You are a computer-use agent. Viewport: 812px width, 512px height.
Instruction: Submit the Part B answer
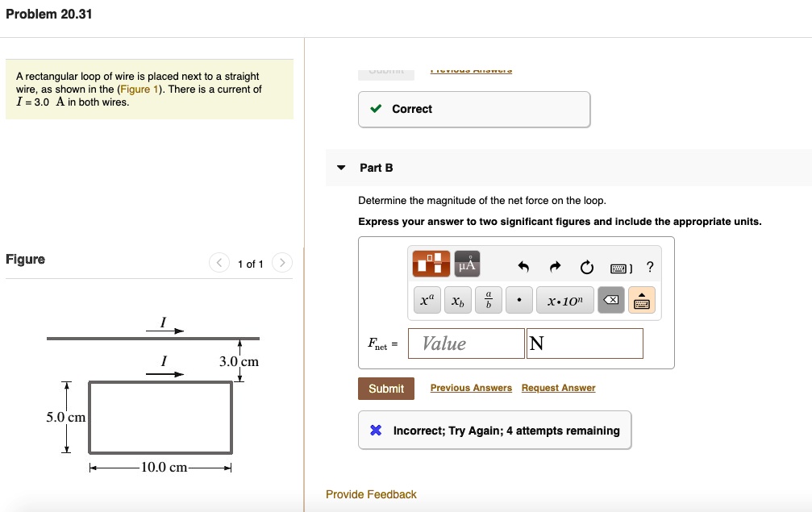tap(385, 389)
